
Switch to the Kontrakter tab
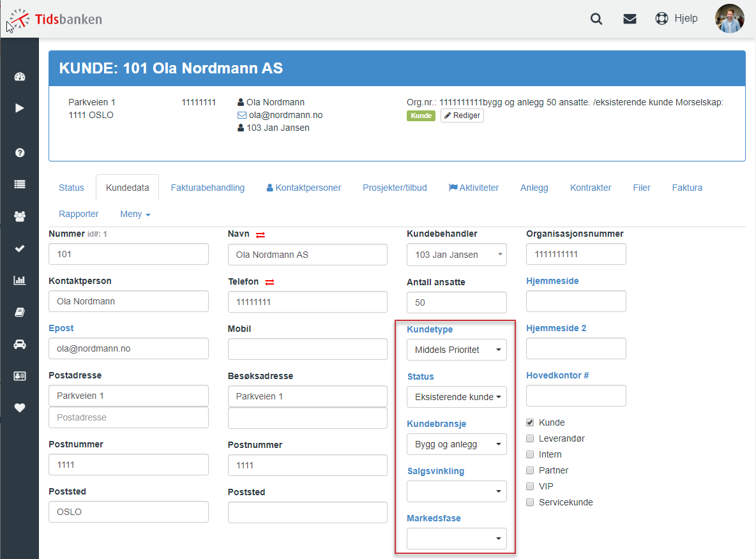pyautogui.click(x=591, y=188)
